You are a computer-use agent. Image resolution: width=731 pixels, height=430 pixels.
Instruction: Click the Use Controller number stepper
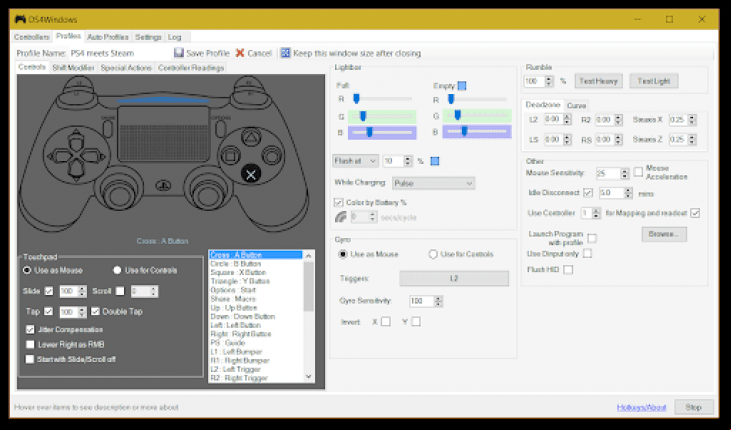[596, 213]
